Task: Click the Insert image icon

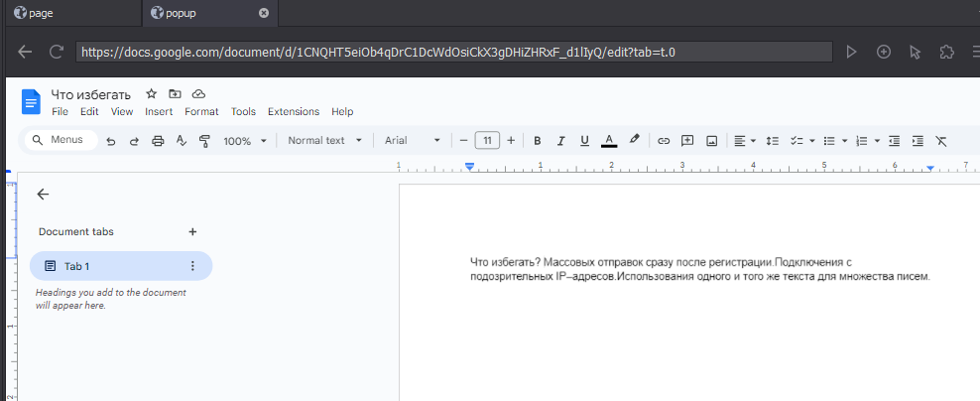Action: [x=711, y=141]
